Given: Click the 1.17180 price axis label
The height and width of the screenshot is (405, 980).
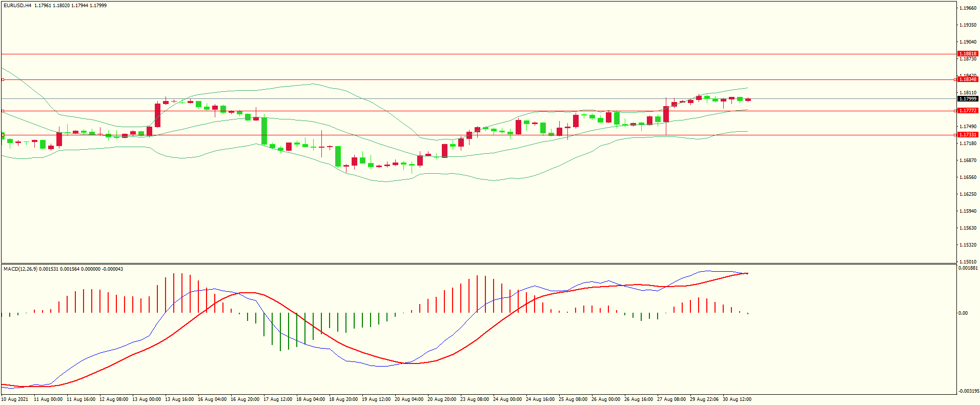Looking at the screenshot, I should [x=968, y=144].
